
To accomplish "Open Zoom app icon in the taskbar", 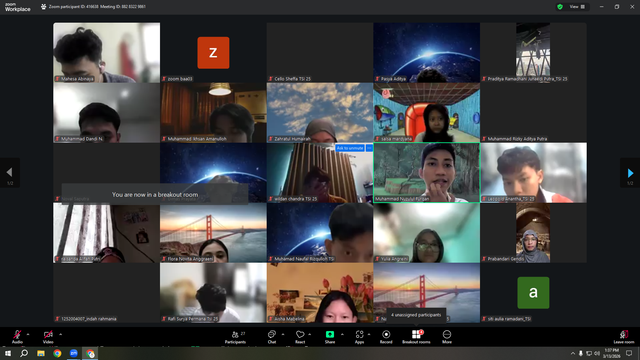I will click(x=73, y=353).
